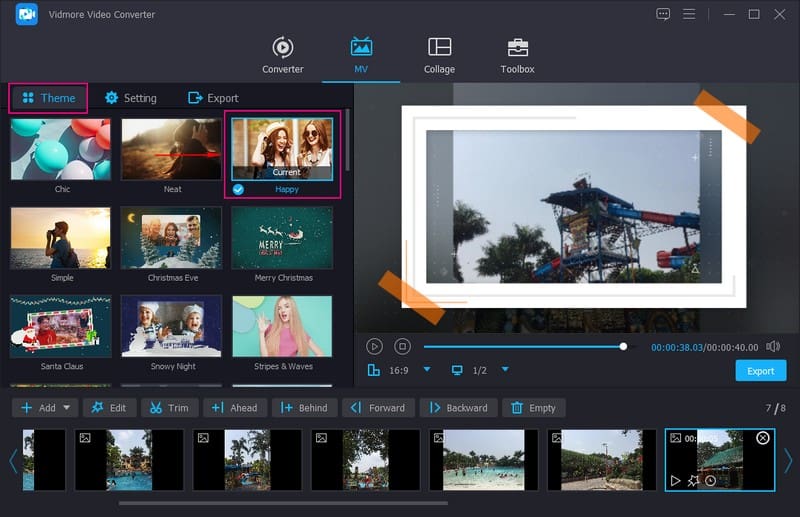The width and height of the screenshot is (800, 517).
Task: Open the Add dropdown arrow
Action: pyautogui.click(x=68, y=408)
